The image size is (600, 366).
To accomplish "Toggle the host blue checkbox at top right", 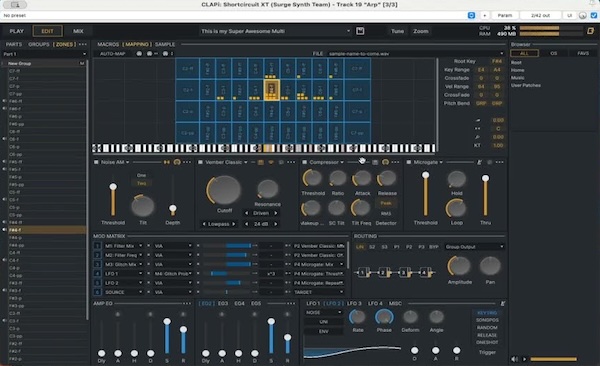I will click(x=593, y=15).
